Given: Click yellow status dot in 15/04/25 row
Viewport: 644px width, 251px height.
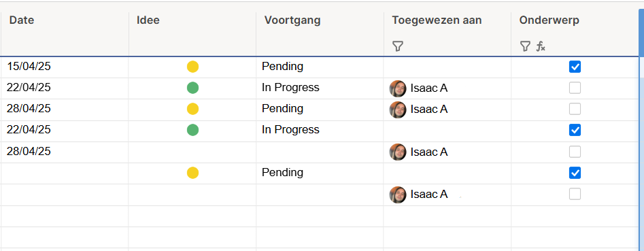Looking at the screenshot, I should [x=192, y=67].
